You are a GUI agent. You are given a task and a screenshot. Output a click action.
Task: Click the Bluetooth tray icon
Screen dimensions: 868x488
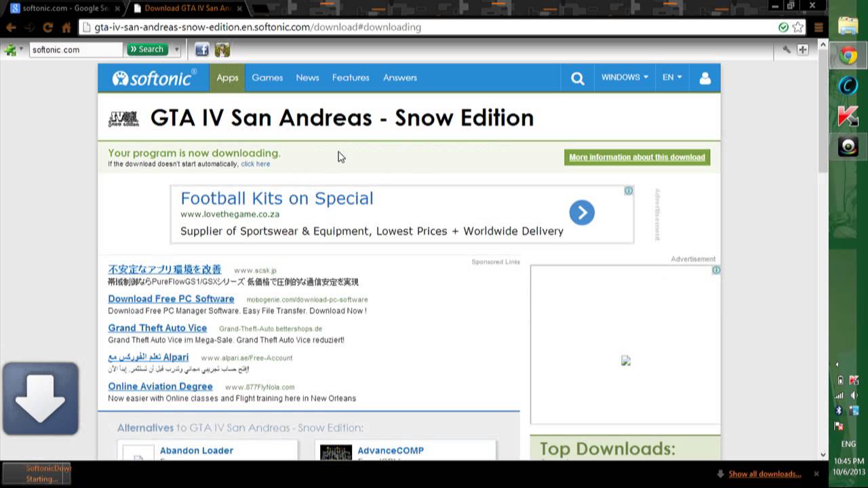click(839, 411)
